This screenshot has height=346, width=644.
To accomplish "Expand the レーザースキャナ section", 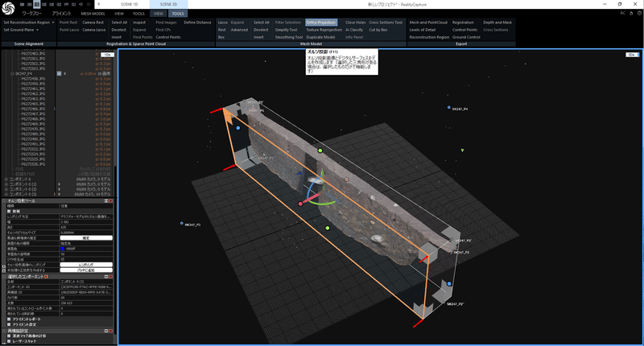I will pyautogui.click(x=9, y=341).
